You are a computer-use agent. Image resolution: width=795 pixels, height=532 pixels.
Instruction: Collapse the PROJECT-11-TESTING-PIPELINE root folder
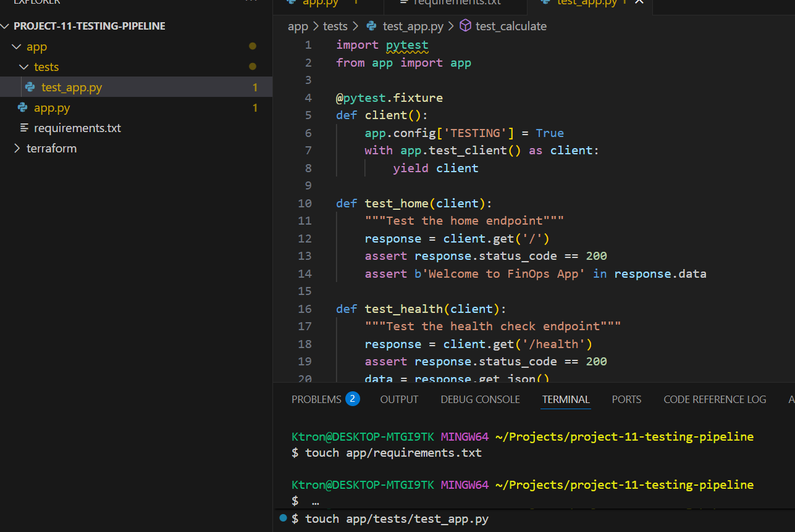[x=6, y=26]
